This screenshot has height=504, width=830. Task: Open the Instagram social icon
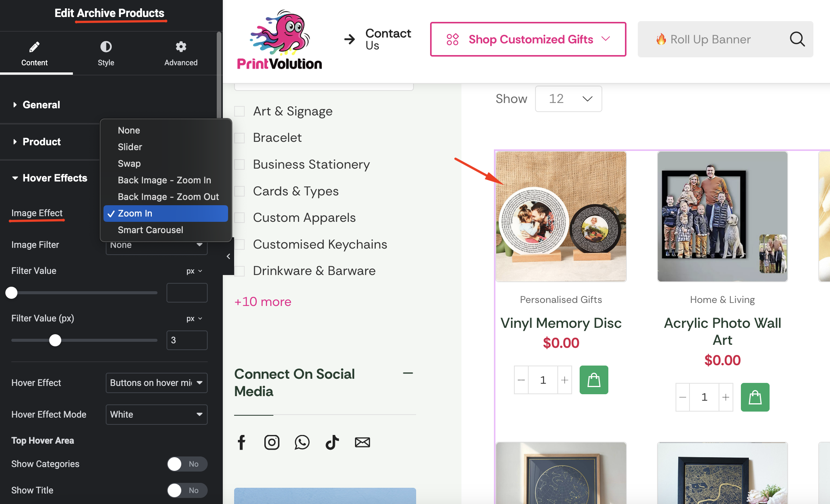(x=272, y=442)
